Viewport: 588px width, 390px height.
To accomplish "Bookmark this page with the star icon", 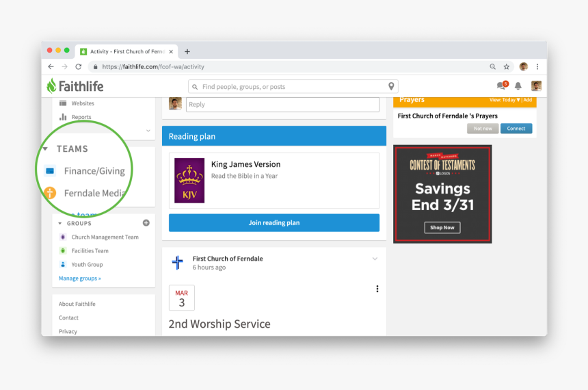I will point(506,67).
